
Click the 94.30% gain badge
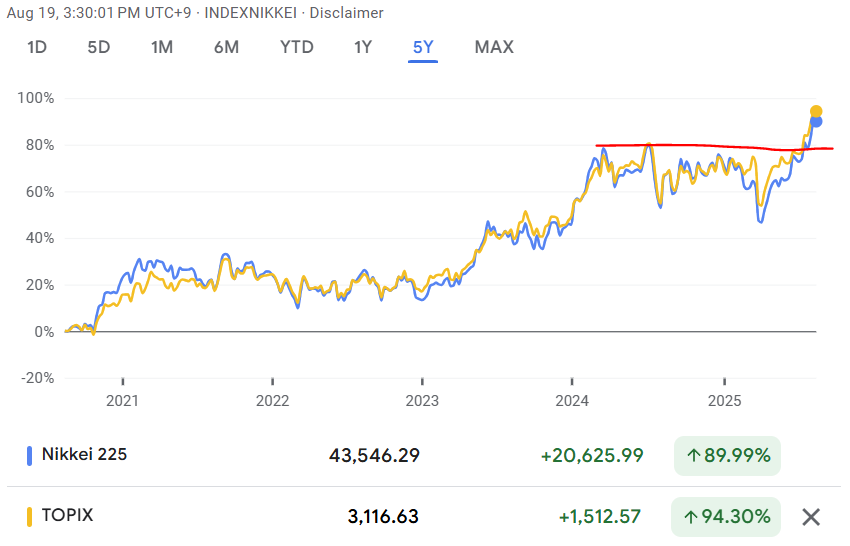click(725, 517)
